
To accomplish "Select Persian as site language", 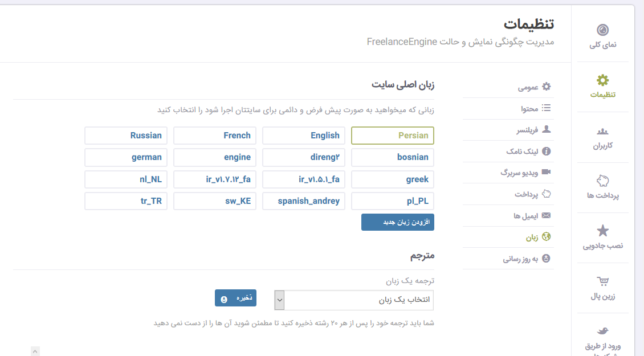I will click(393, 136).
